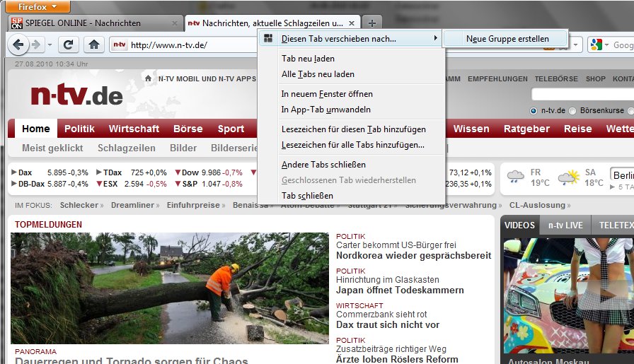Image resolution: width=634 pixels, height=364 pixels.
Task: Click the storm cleanup news photo
Action: click(170, 288)
